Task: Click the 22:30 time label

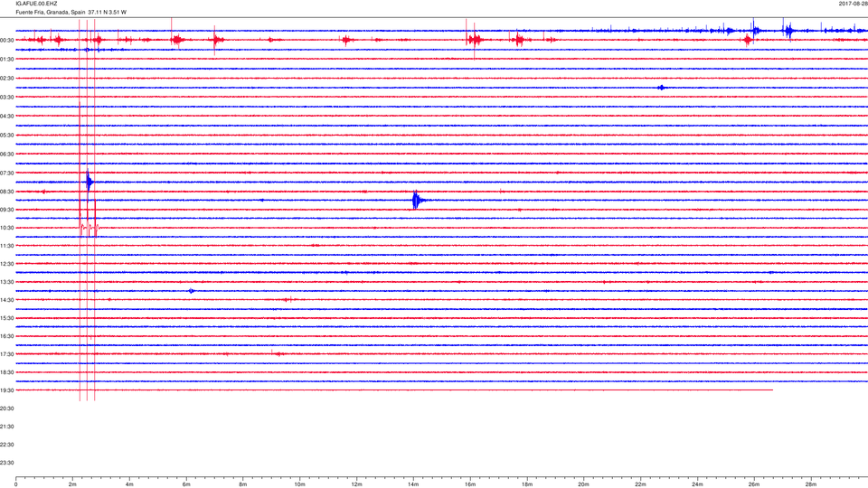Action: 6,445
